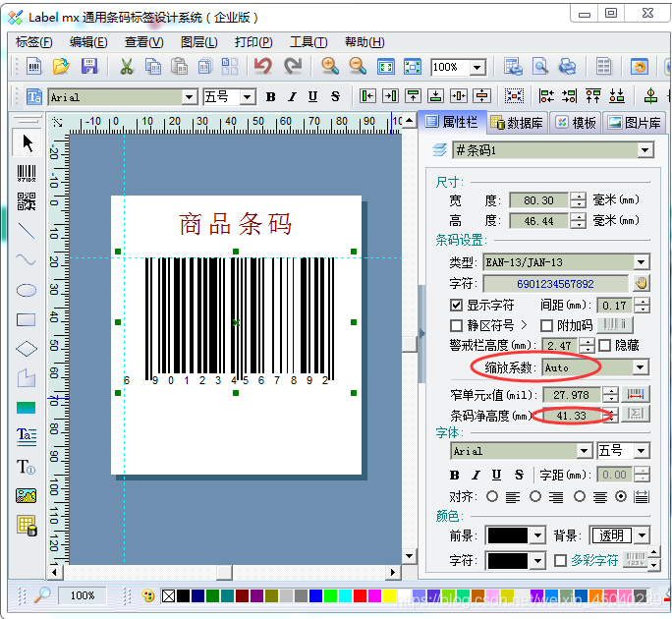Open the EAN-13/JAN-13 type dropdown

642,262
